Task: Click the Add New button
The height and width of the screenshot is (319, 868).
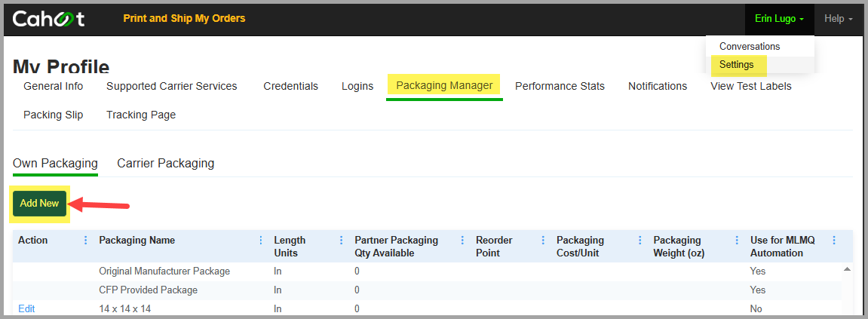Action: click(x=39, y=204)
